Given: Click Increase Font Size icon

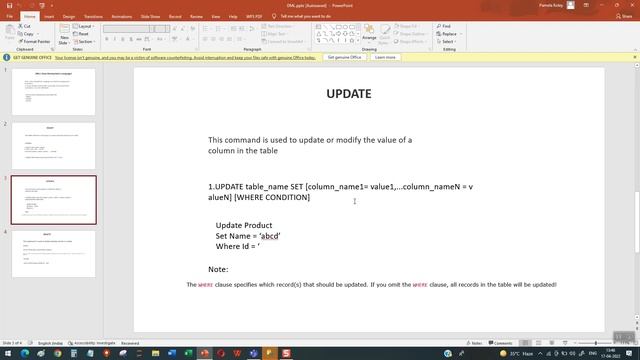Looking at the screenshot, I should point(175,29).
